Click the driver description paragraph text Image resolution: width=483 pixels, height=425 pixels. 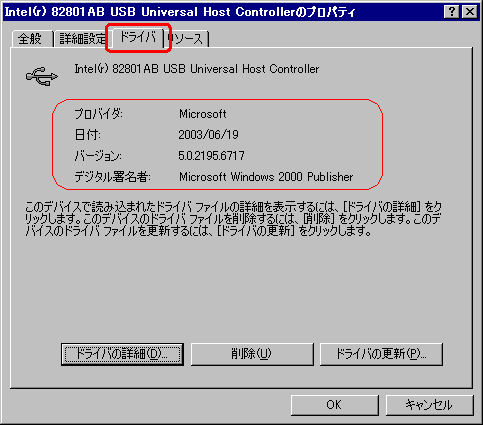point(233,219)
